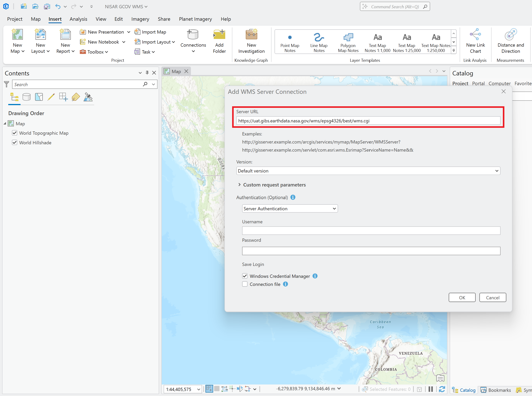This screenshot has height=396, width=532.
Task: Switch Contents to List By Drawing Order
Action: (14, 97)
